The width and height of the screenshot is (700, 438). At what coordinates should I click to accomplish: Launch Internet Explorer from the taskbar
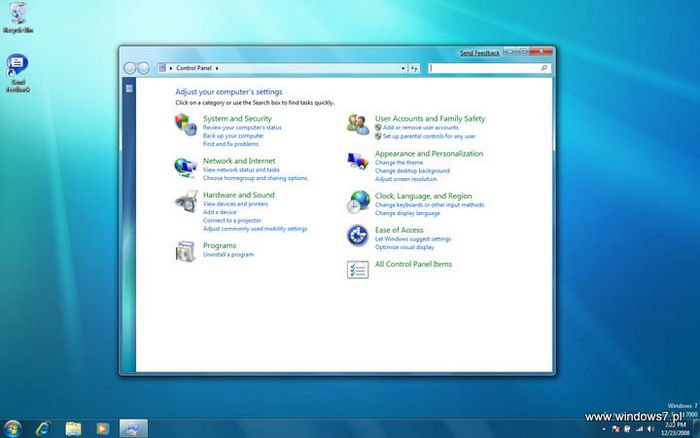coord(43,429)
